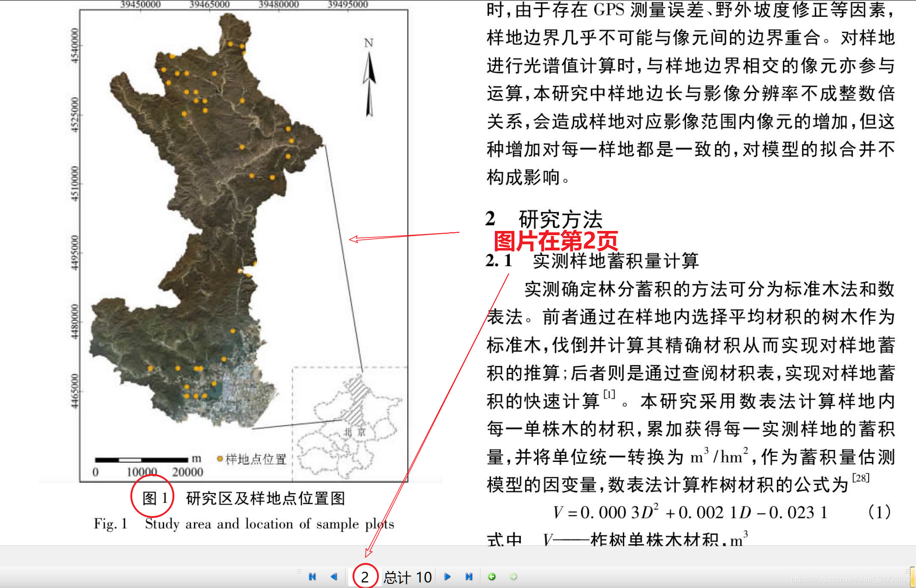
Task: Click the citation reference [28]
Action: [861, 478]
